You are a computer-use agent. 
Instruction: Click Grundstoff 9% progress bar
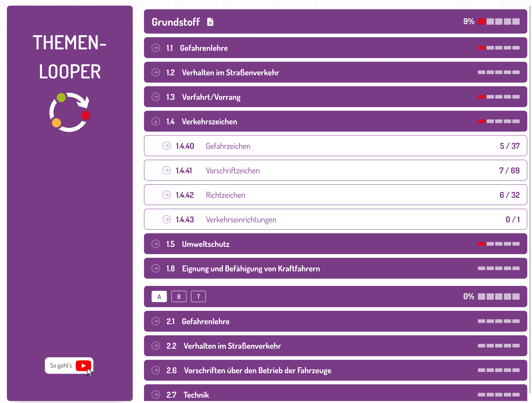(x=498, y=22)
